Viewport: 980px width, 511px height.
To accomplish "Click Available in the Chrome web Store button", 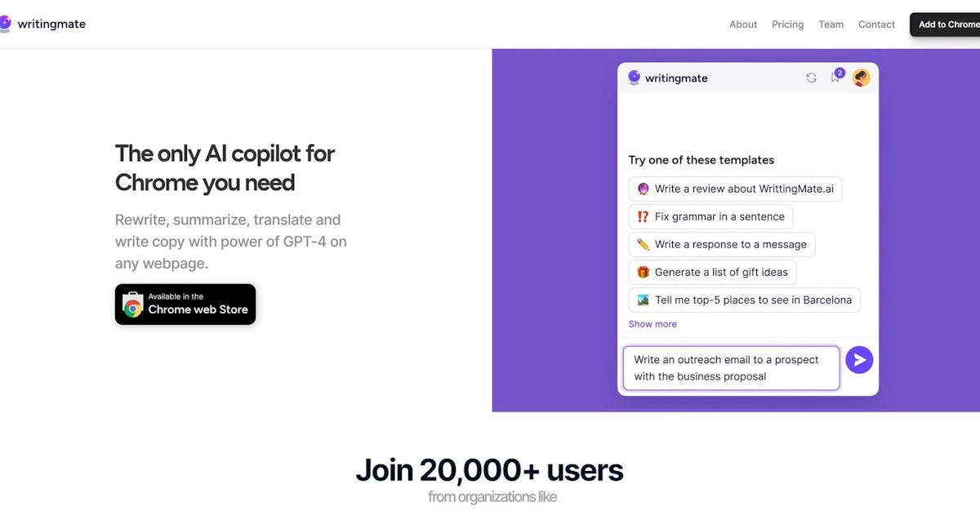I will (185, 304).
